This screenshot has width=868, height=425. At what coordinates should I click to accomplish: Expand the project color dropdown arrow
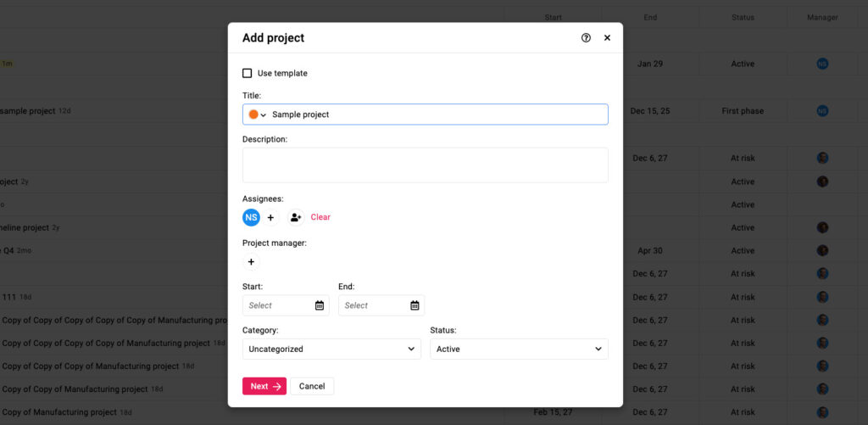264,115
